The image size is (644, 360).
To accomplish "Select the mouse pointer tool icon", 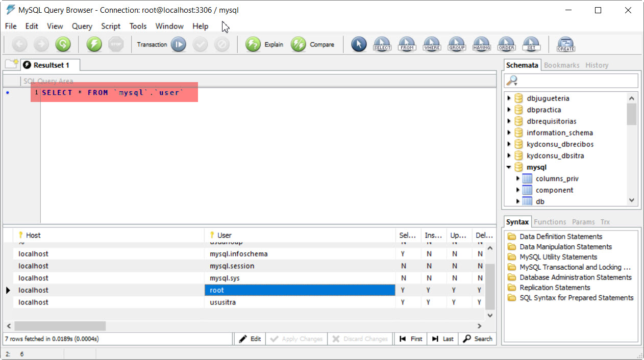I will [x=359, y=44].
